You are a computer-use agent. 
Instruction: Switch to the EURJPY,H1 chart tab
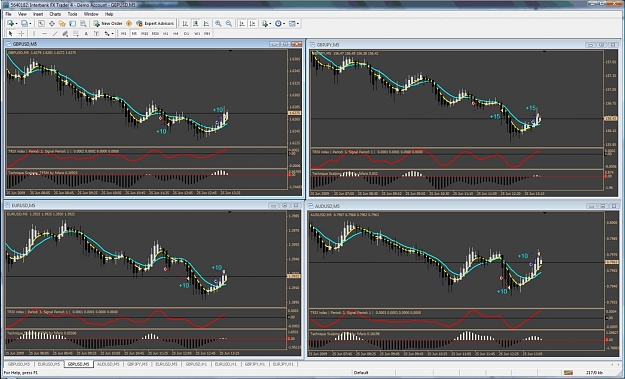pos(283,364)
